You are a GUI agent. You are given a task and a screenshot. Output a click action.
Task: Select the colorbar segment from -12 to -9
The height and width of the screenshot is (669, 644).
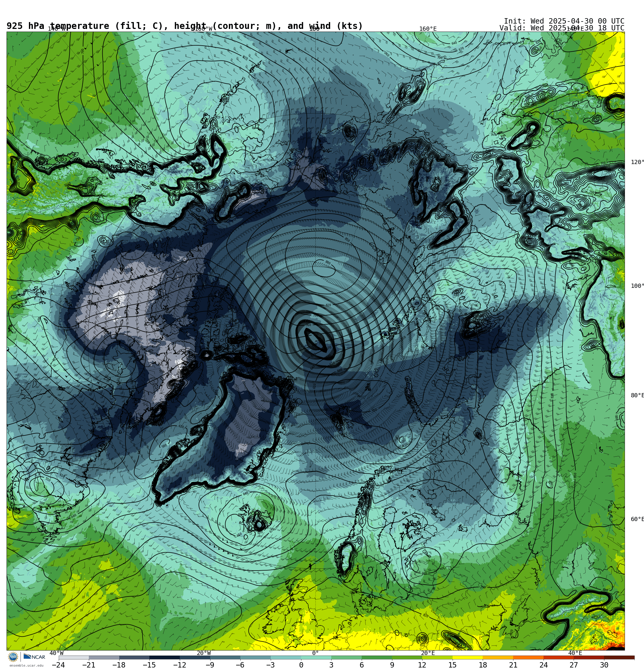[195, 657]
